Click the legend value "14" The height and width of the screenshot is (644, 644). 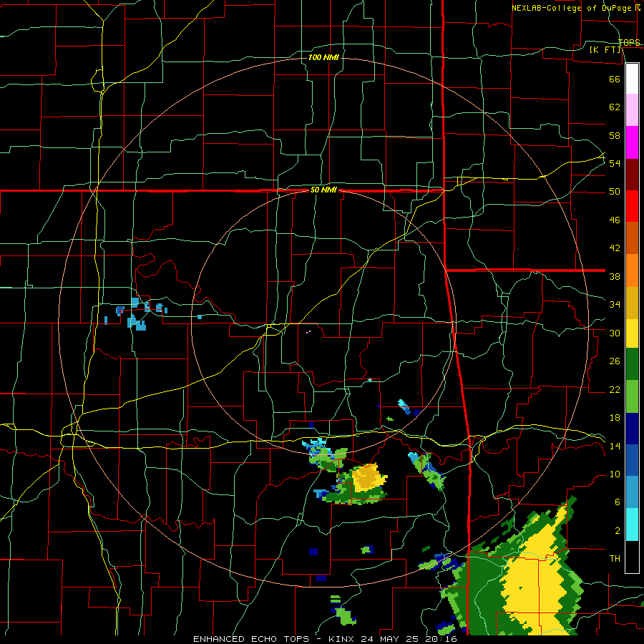click(615, 446)
